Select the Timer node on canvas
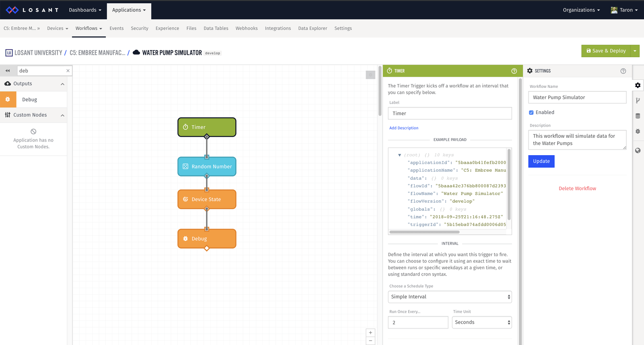This screenshot has width=644, height=345. pyautogui.click(x=207, y=127)
